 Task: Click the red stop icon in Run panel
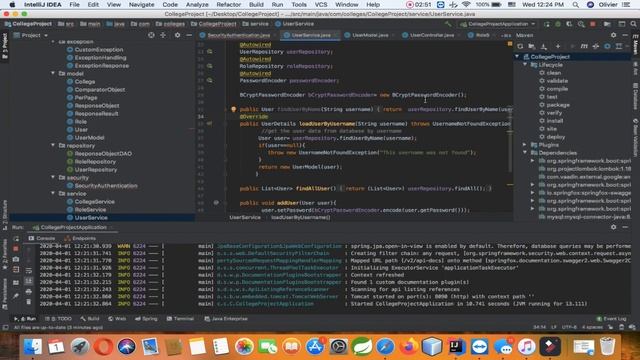(x=16, y=249)
